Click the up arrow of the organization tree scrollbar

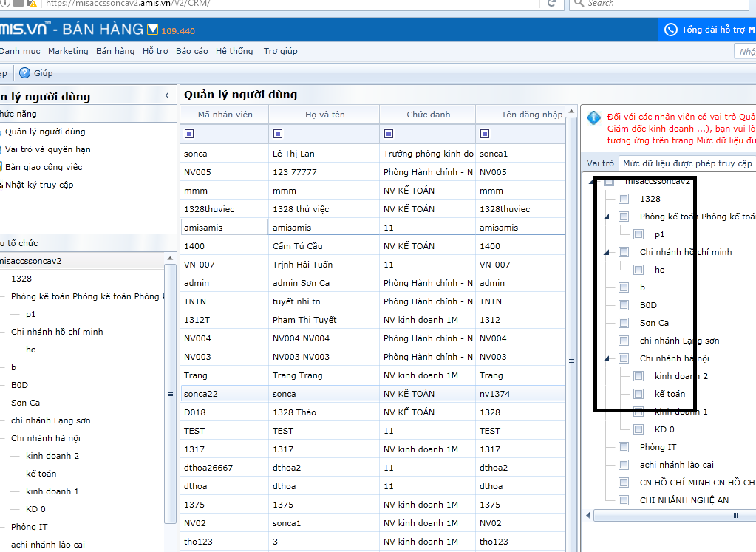coord(170,259)
